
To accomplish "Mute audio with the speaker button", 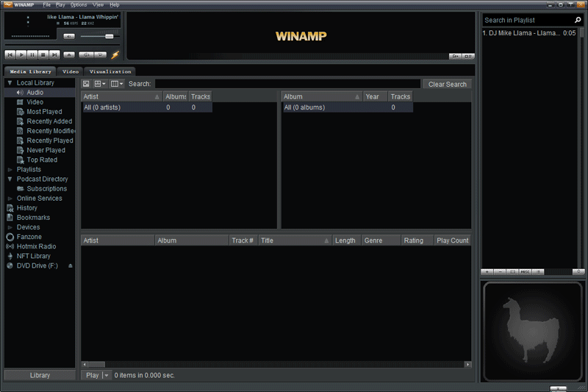I will click(69, 36).
